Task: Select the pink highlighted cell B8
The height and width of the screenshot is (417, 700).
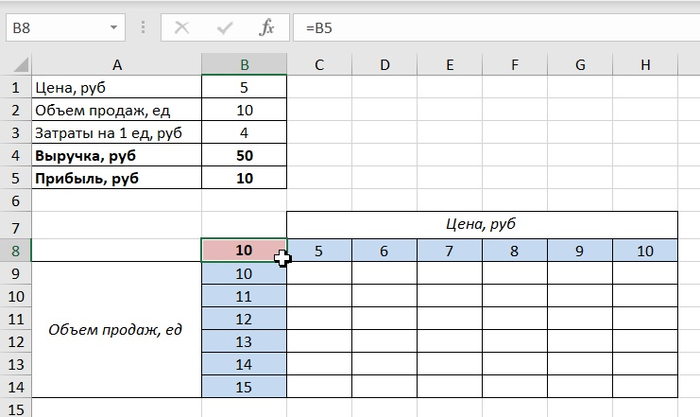Action: coord(244,251)
